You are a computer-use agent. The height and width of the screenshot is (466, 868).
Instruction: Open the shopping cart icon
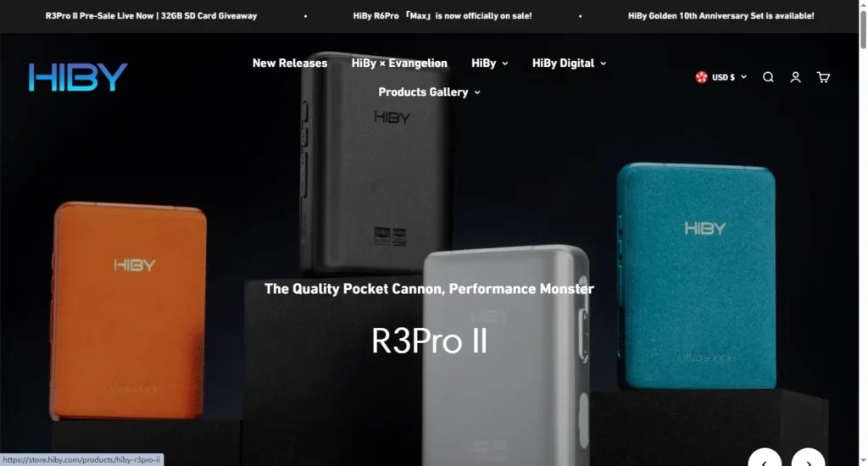coord(823,77)
